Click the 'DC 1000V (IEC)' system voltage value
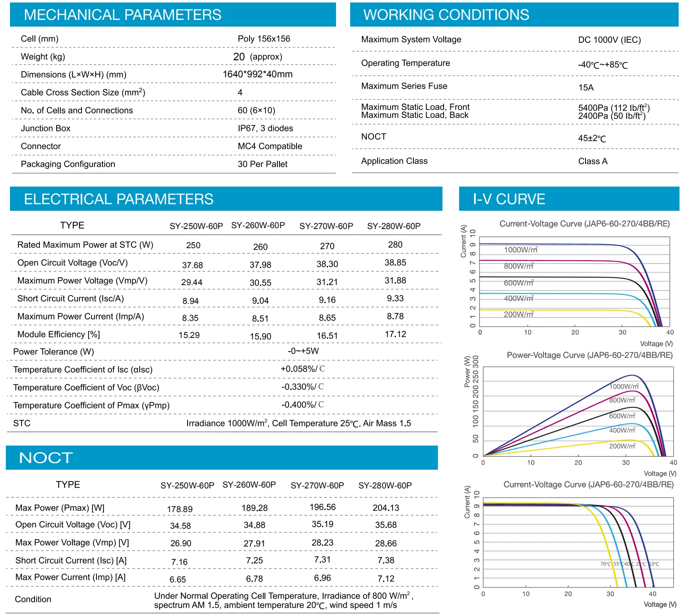This screenshot has width=682, height=616. click(610, 40)
